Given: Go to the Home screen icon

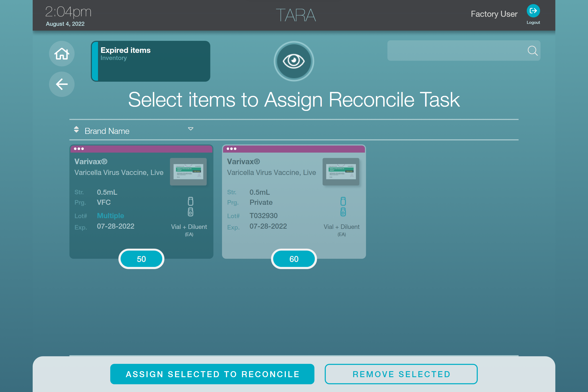Looking at the screenshot, I should coord(61,54).
